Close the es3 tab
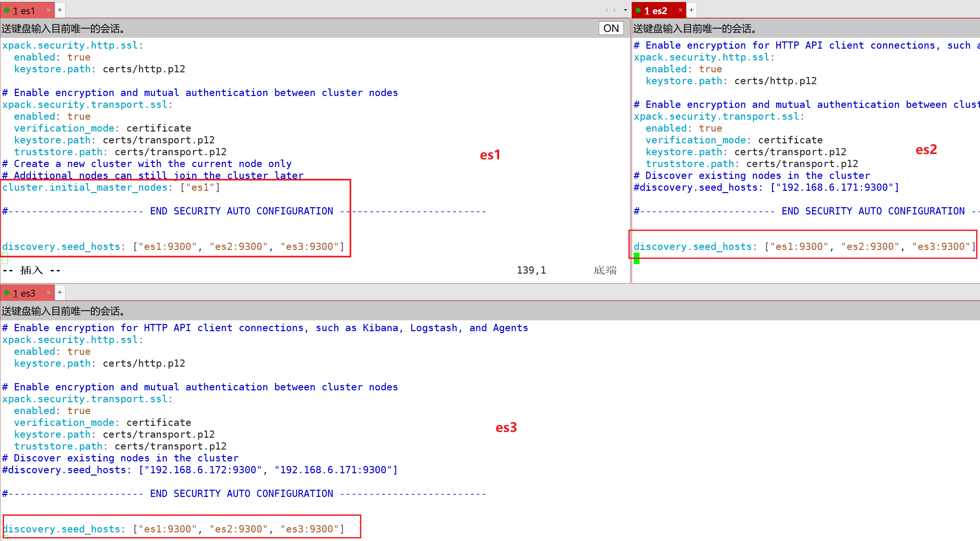 click(49, 293)
